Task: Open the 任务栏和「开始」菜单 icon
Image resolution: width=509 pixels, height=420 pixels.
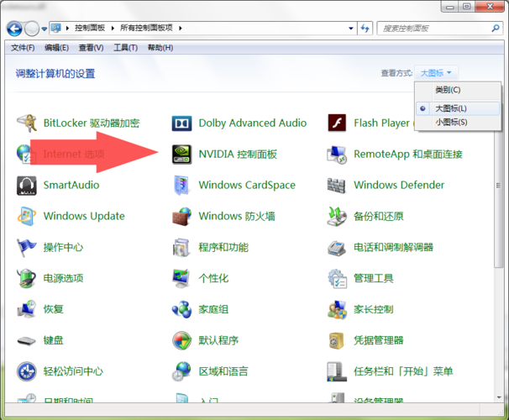Action: pyautogui.click(x=337, y=371)
